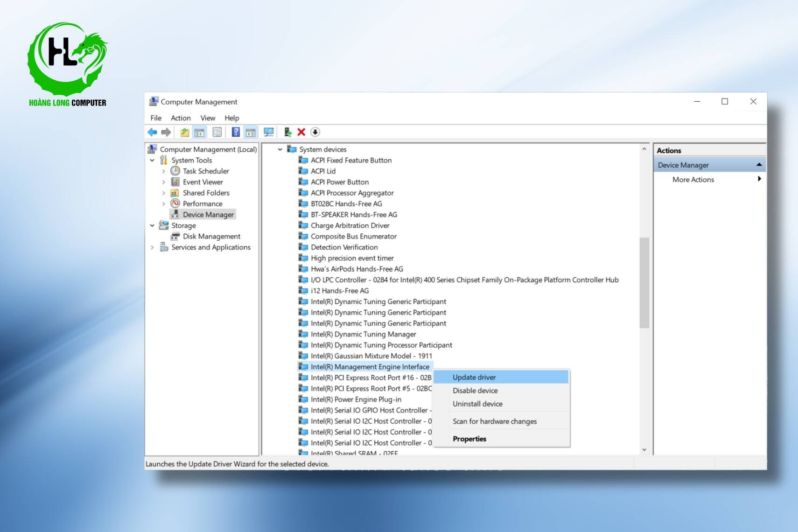The width and height of the screenshot is (798, 532).
Task: Click the Properties toolbar icon
Action: click(x=217, y=132)
